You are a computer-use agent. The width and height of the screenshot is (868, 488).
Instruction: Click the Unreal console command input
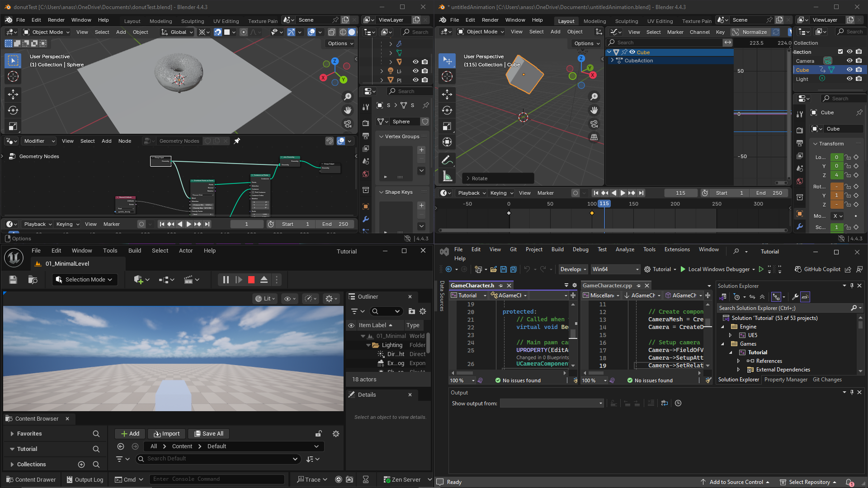coord(217,479)
